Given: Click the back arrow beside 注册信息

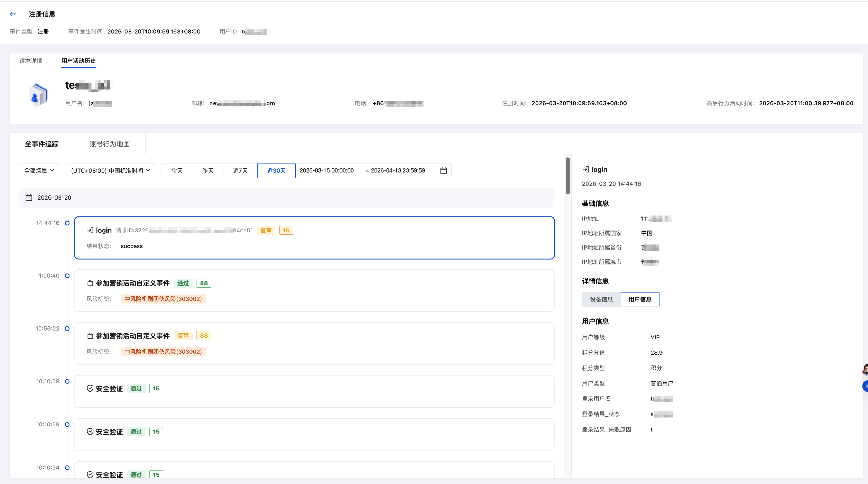Looking at the screenshot, I should coord(13,14).
